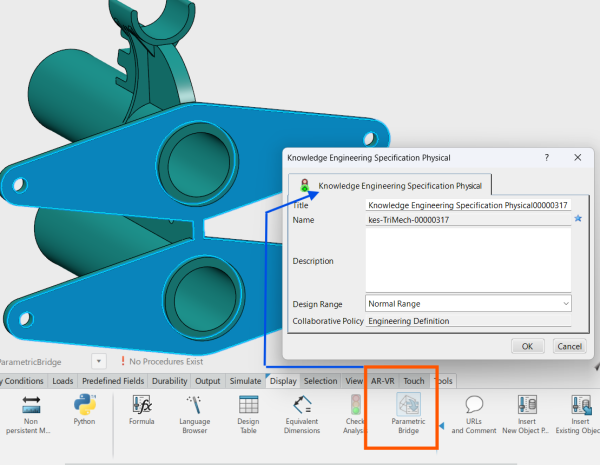This screenshot has width=600, height=465.
Task: Select the Output tab
Action: pos(208,381)
